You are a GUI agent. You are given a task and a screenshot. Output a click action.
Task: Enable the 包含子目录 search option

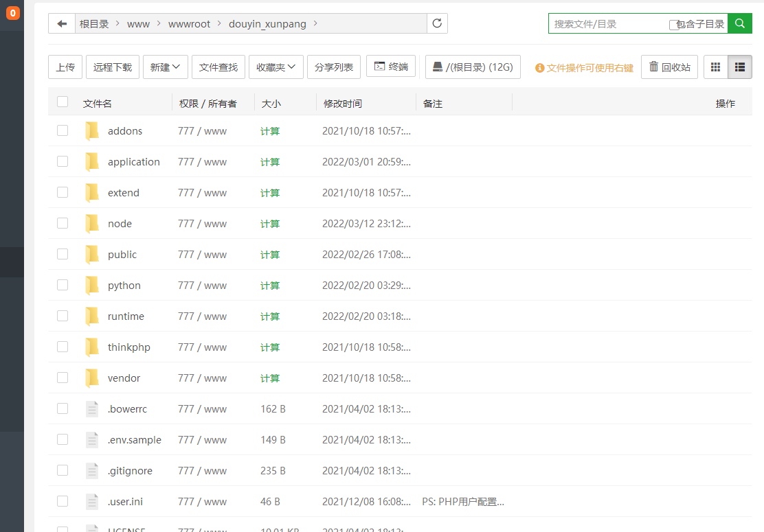point(674,25)
